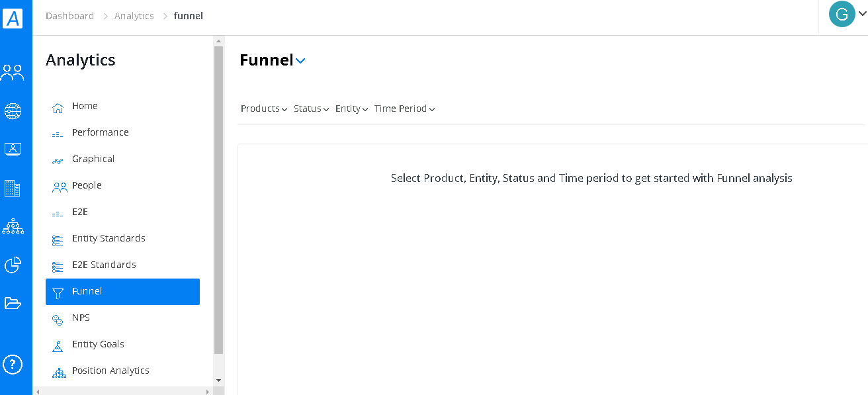Click the Analytics breadcrumb link

134,16
